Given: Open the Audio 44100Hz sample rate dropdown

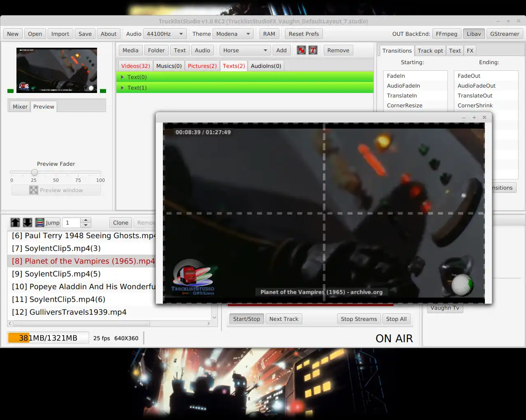Looking at the screenshot, I should [165, 34].
